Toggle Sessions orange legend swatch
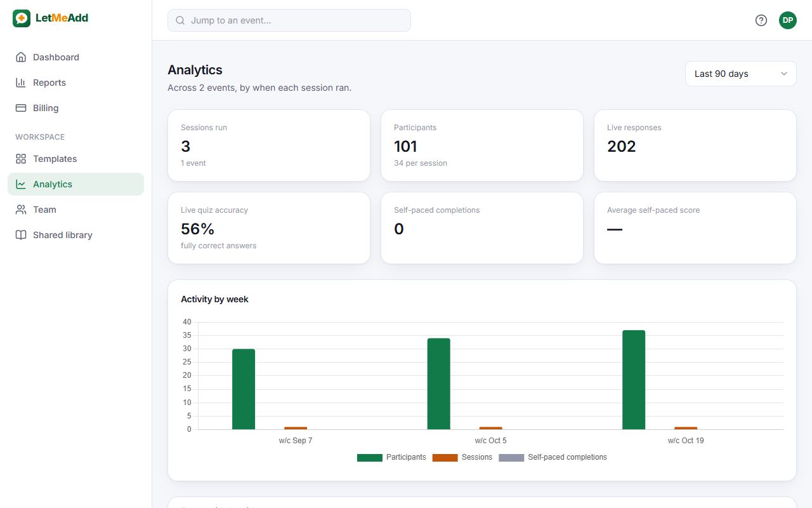The width and height of the screenshot is (812, 508). 445,457
